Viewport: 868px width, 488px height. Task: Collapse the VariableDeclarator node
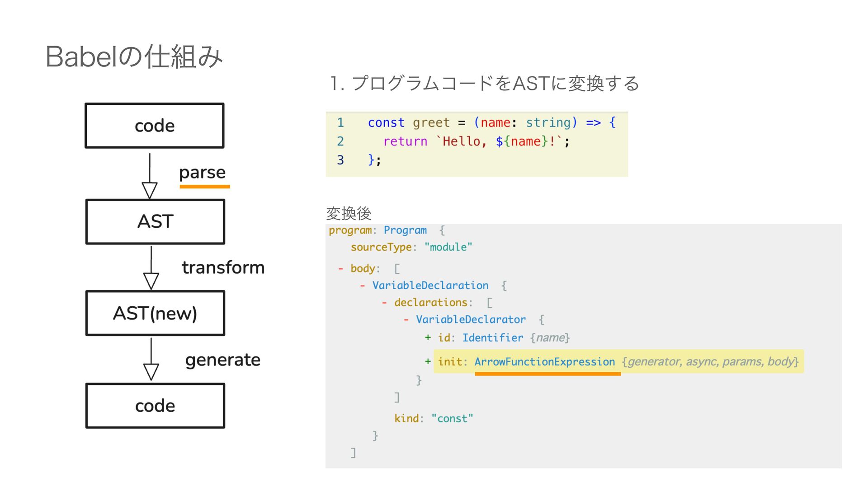point(406,320)
